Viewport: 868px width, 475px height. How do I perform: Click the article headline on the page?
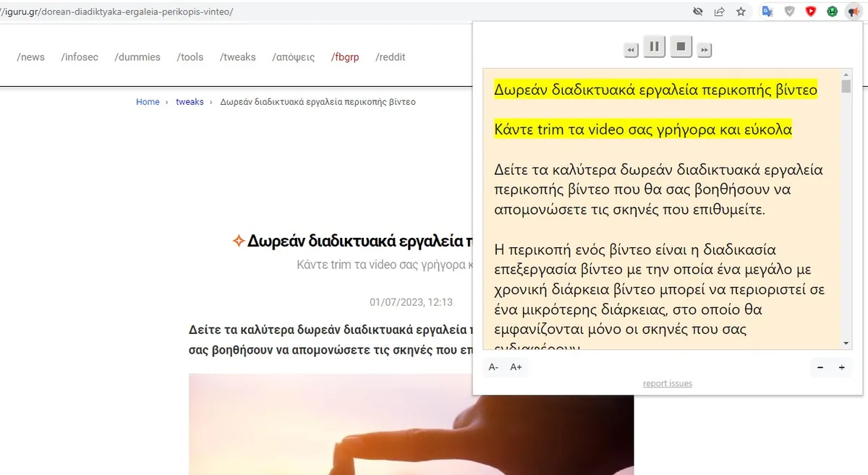point(359,241)
